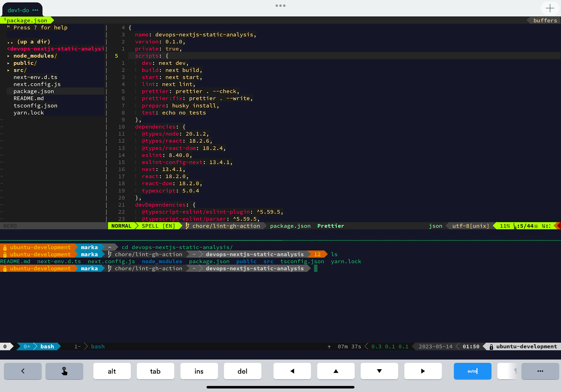Open the top center three-dot handle
Viewport: 561px width, 392px height.
(280, 6)
